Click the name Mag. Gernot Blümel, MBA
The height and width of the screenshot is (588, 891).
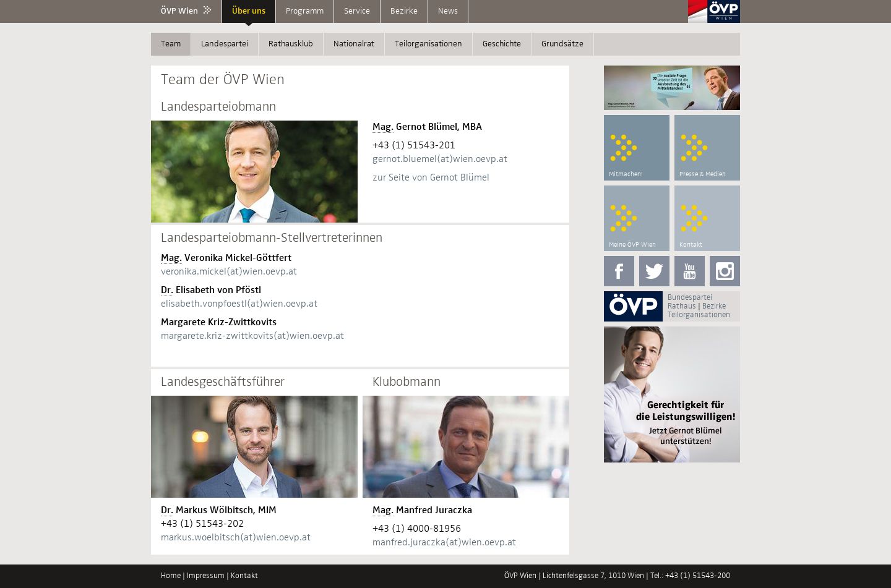click(427, 127)
